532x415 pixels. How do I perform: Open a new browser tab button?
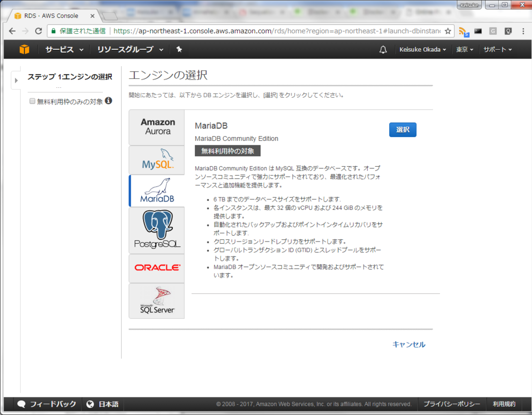[110, 16]
